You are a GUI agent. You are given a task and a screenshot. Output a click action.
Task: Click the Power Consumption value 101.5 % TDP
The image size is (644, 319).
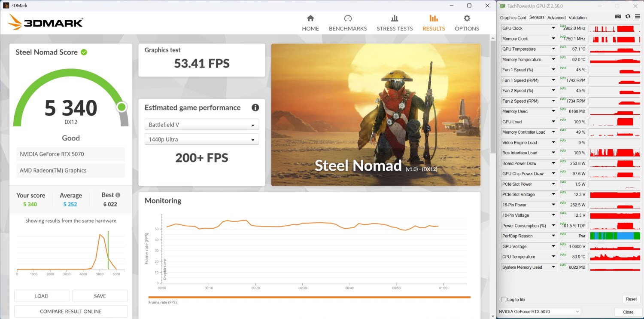coord(574,226)
